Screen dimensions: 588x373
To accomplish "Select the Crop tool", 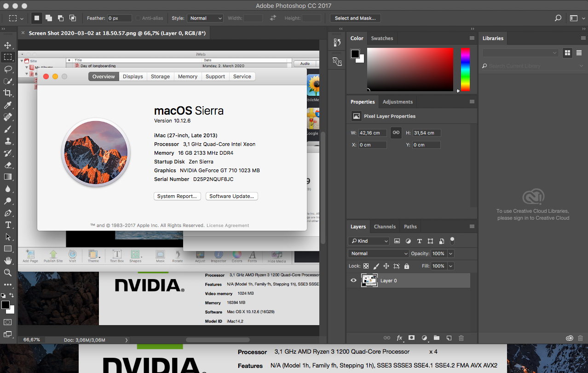I will [x=8, y=93].
